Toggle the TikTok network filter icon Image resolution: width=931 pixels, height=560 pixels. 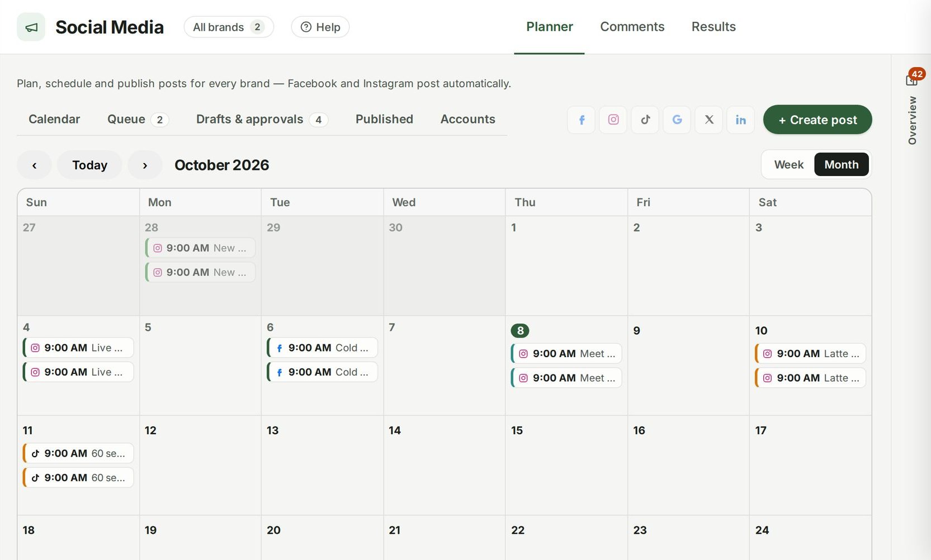coord(645,120)
